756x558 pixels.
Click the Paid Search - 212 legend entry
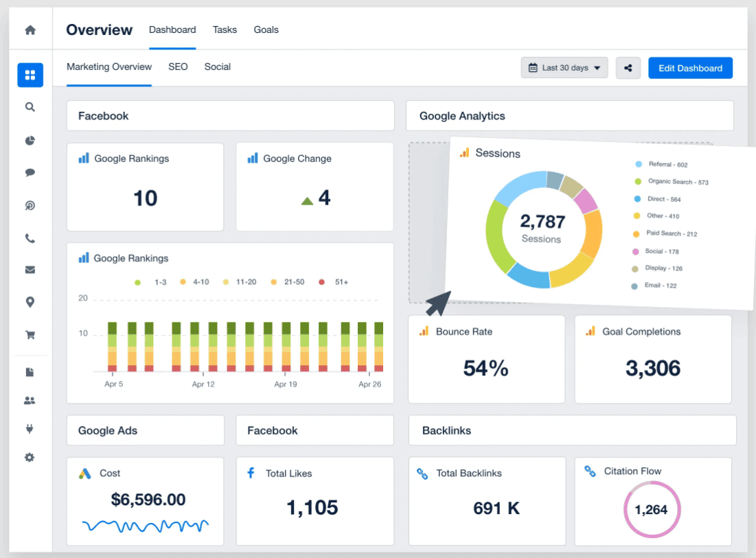coord(665,234)
